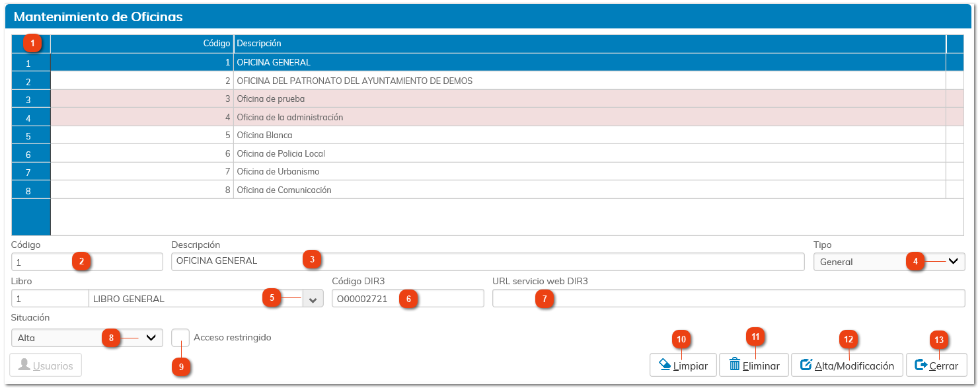
Task: Click row header number 2
Action: [31, 81]
